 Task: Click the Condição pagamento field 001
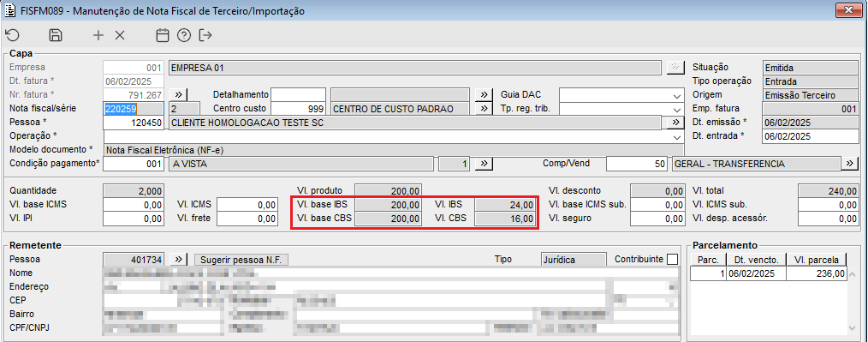[x=134, y=164]
